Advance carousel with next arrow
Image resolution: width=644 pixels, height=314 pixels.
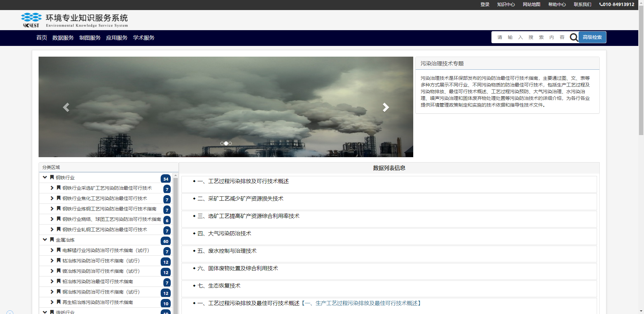(386, 107)
